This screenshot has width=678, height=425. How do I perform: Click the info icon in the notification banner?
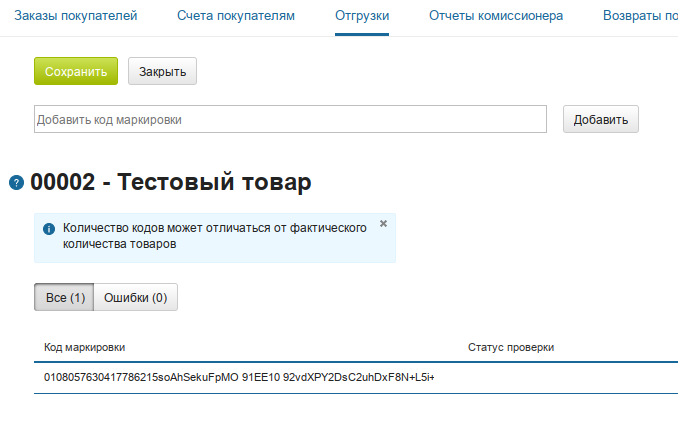point(48,229)
